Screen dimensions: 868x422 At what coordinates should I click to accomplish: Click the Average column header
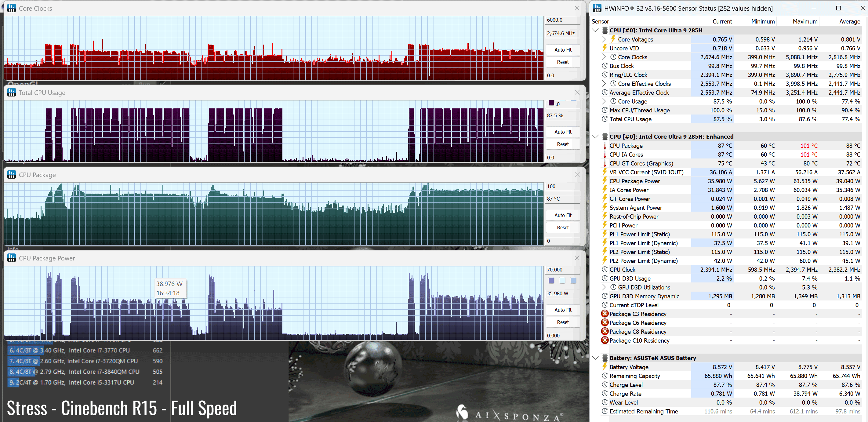pyautogui.click(x=841, y=21)
